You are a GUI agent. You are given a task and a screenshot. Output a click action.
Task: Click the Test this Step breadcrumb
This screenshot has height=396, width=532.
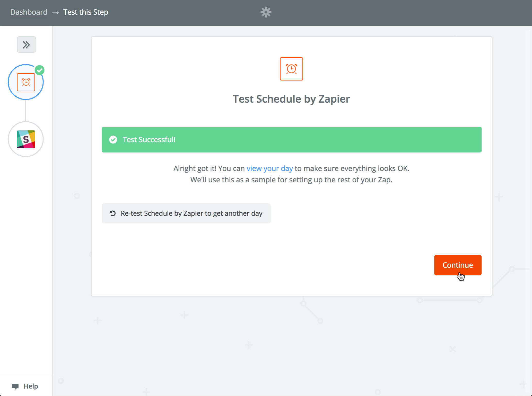coord(85,12)
